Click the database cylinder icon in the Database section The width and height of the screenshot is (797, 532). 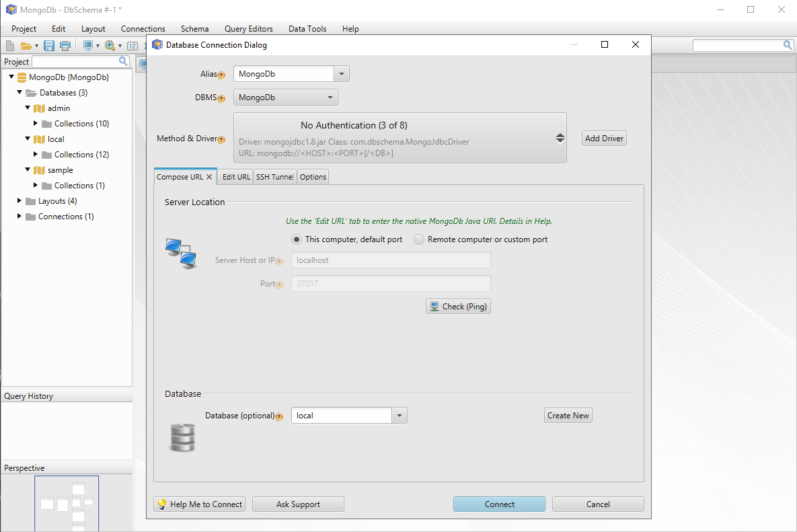click(182, 437)
